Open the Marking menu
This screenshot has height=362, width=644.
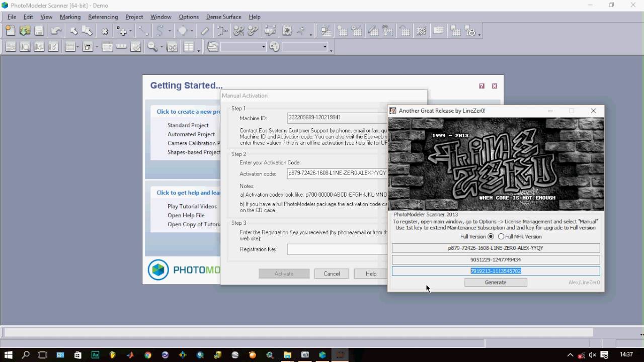coord(70,17)
